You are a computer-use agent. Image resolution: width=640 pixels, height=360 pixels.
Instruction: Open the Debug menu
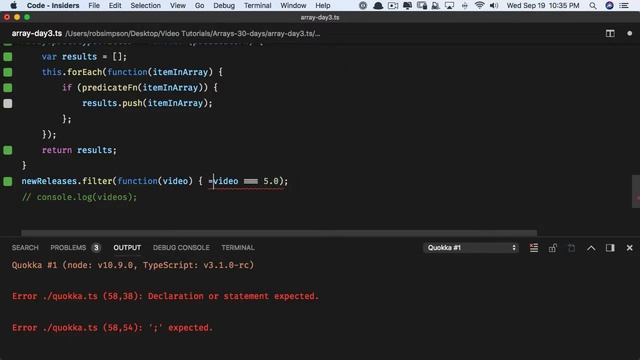(x=224, y=5)
